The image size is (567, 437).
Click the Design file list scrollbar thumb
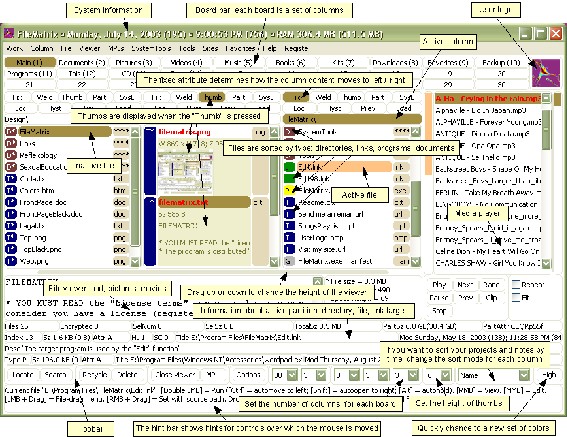click(x=135, y=191)
